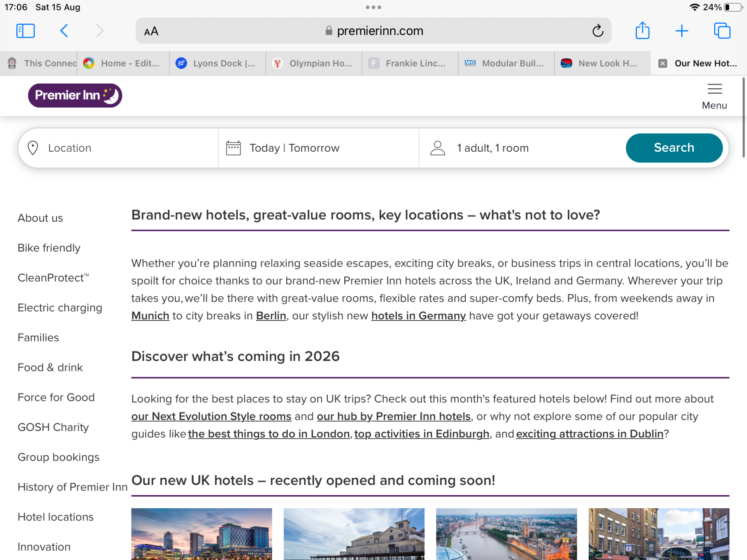
Task: Tap the premierinn.com address bar
Action: (x=373, y=31)
